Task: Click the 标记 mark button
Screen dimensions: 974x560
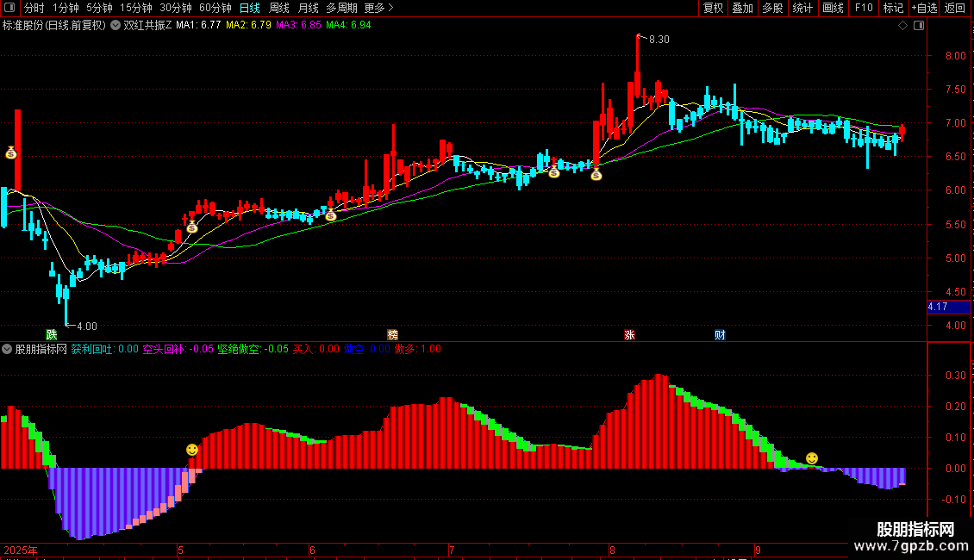Action: coord(893,8)
